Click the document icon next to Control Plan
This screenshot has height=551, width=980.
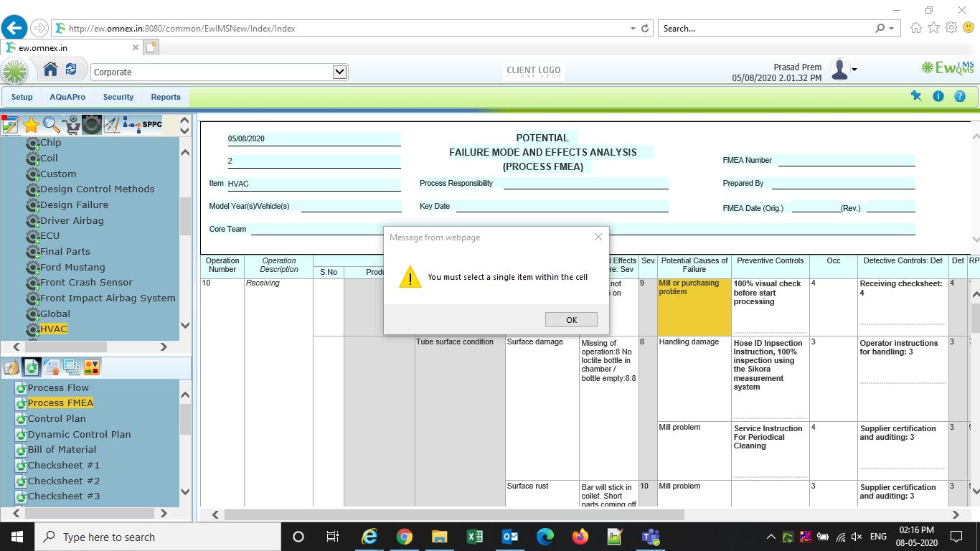click(20, 419)
